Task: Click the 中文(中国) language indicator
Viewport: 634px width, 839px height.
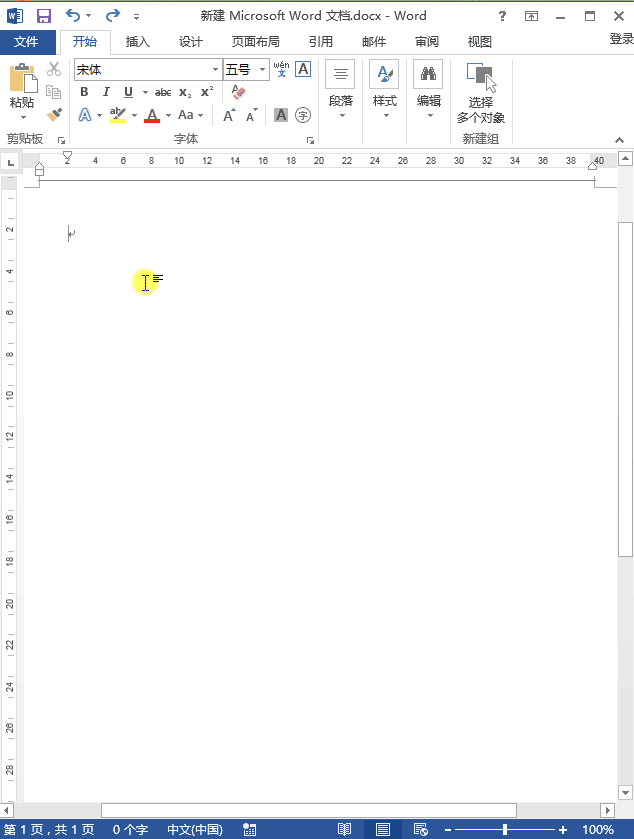Action: (195, 829)
